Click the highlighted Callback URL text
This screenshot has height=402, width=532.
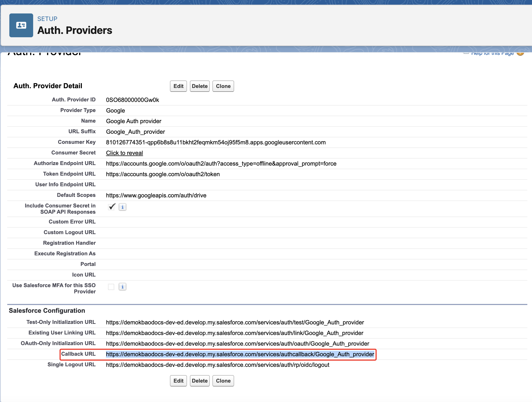tap(240, 354)
